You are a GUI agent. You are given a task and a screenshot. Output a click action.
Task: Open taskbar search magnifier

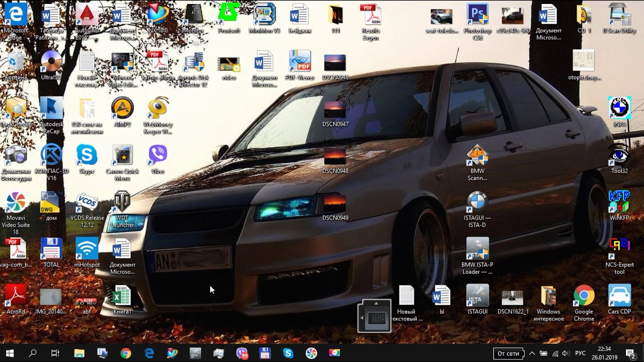tap(32, 353)
